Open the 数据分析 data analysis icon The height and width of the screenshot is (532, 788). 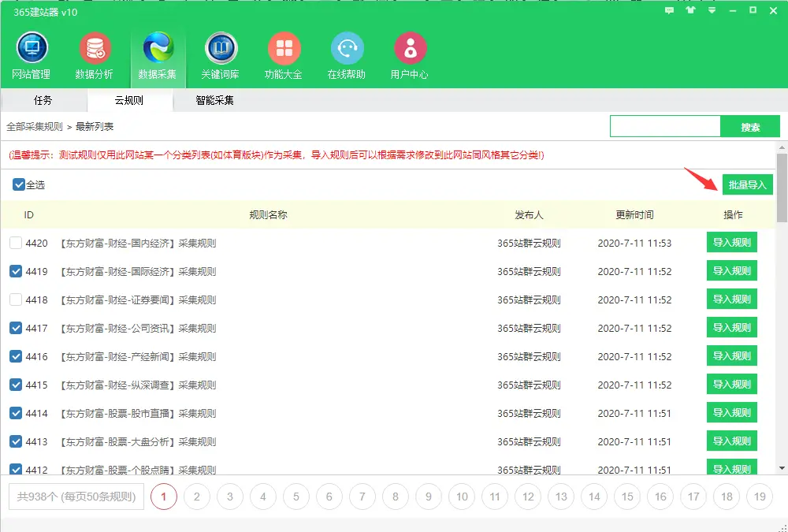[x=95, y=50]
